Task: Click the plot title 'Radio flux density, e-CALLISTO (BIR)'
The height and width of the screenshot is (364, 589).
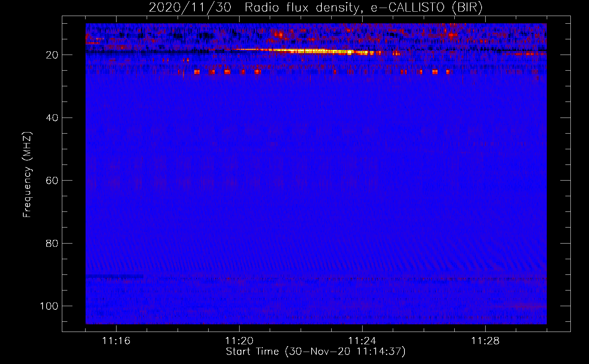Action: (363, 8)
